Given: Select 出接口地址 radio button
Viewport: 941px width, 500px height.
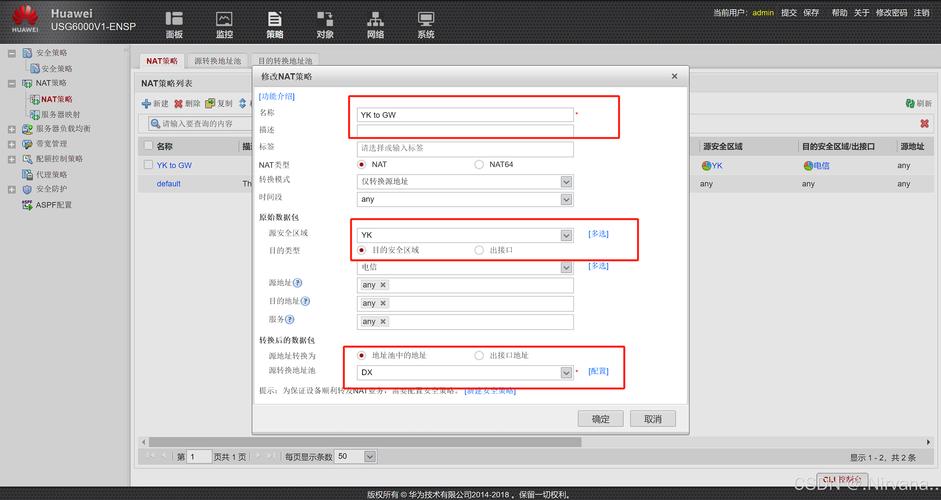Looking at the screenshot, I should [x=479, y=355].
